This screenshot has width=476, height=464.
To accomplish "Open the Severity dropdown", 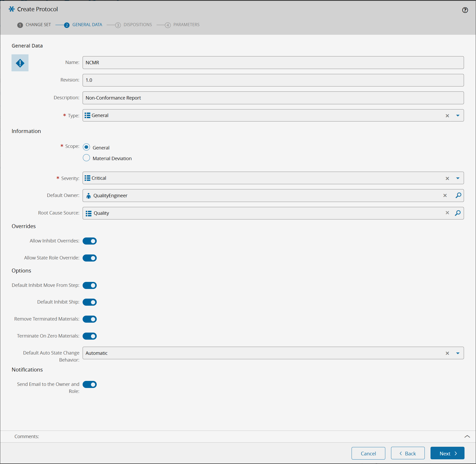I will (458, 178).
